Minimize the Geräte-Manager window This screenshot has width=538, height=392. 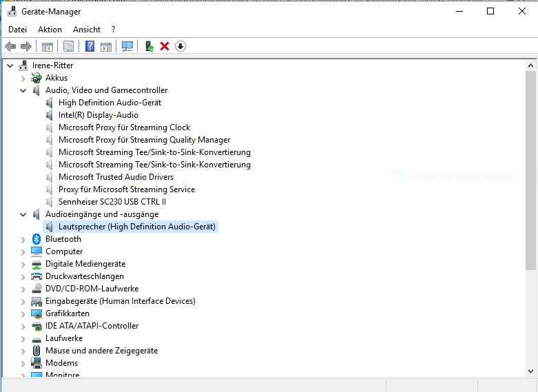[x=459, y=11]
